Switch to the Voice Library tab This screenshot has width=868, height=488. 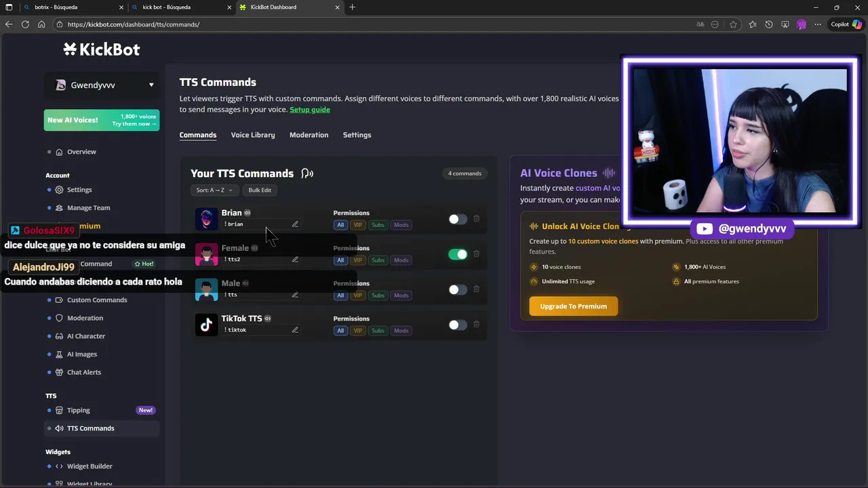coord(253,135)
